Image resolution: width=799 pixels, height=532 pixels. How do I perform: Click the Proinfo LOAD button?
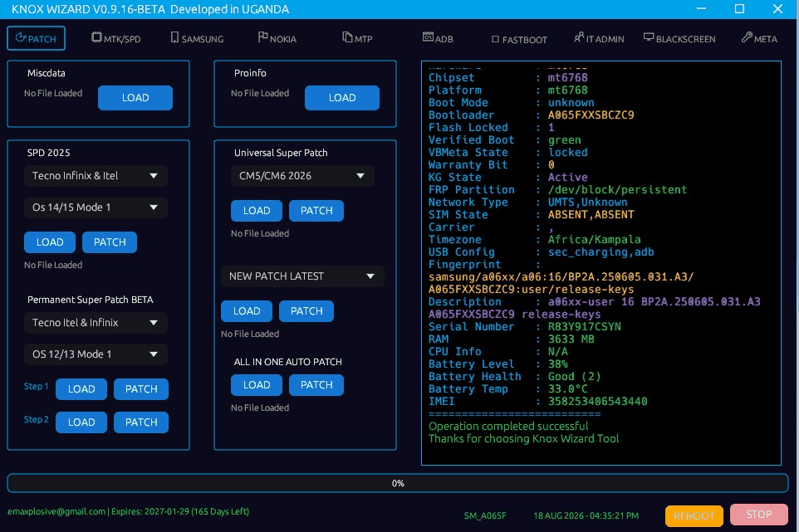(342, 98)
